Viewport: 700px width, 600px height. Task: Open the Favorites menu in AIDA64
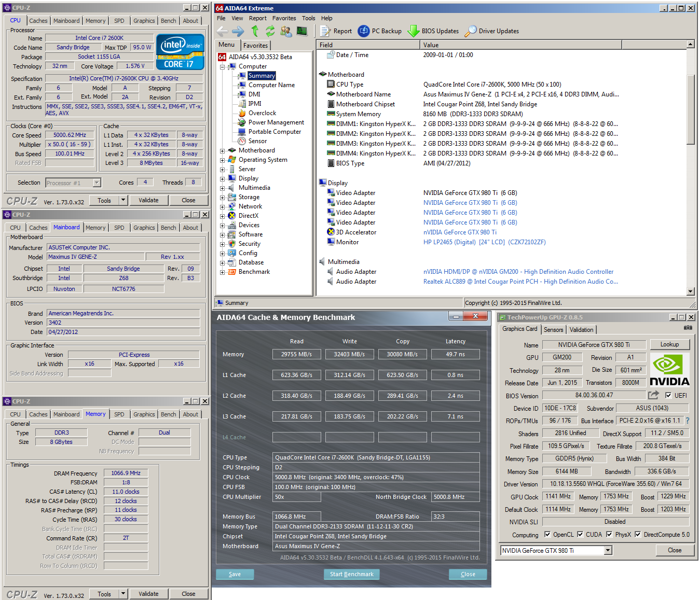pyautogui.click(x=284, y=18)
